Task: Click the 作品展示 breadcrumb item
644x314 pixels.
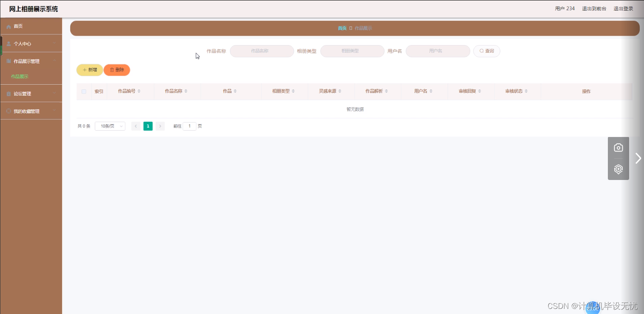Action: pos(363,29)
